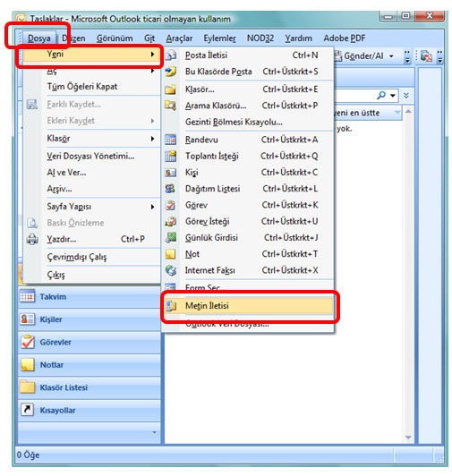
Task: Click the Takvim calendar icon in navigation pane
Action: pyautogui.click(x=28, y=296)
